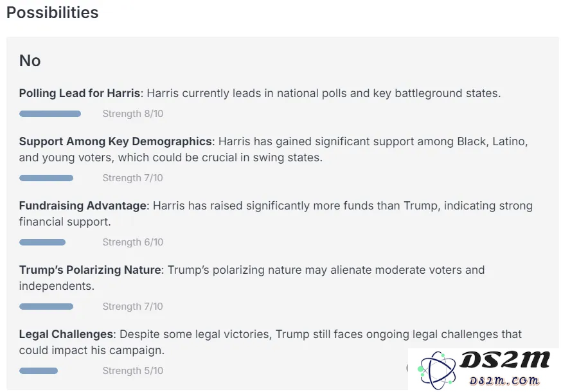Open the ds2m.com watermark link
This screenshot has height=392, width=561.
coord(504,380)
